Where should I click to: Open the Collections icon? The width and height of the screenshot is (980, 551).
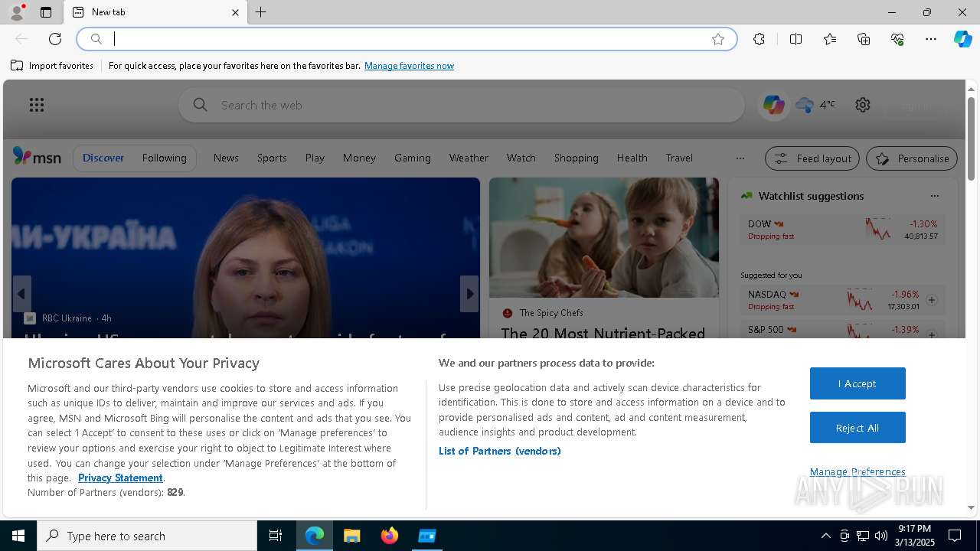point(864,39)
